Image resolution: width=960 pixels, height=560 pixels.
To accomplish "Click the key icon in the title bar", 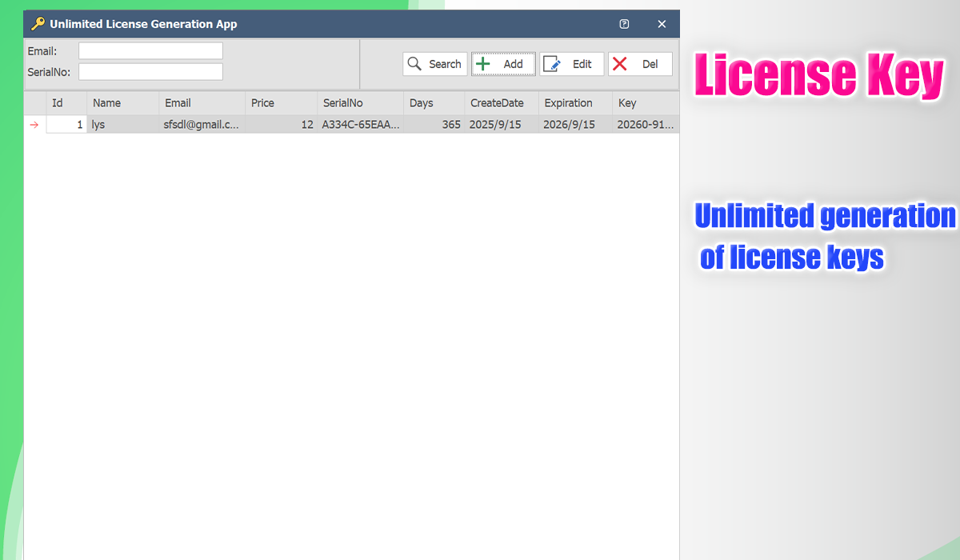I will tap(38, 24).
